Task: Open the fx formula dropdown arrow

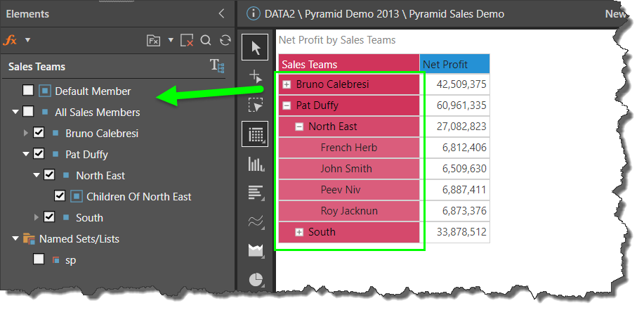Action: (28, 40)
